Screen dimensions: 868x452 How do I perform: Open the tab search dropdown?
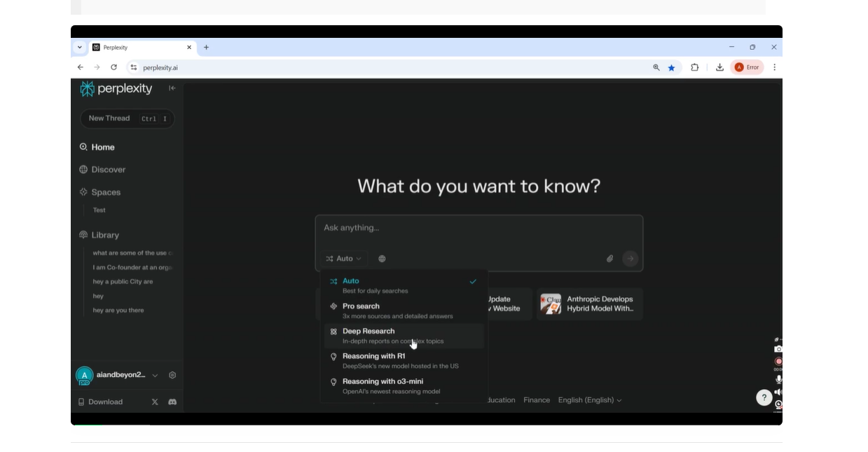pos(80,48)
